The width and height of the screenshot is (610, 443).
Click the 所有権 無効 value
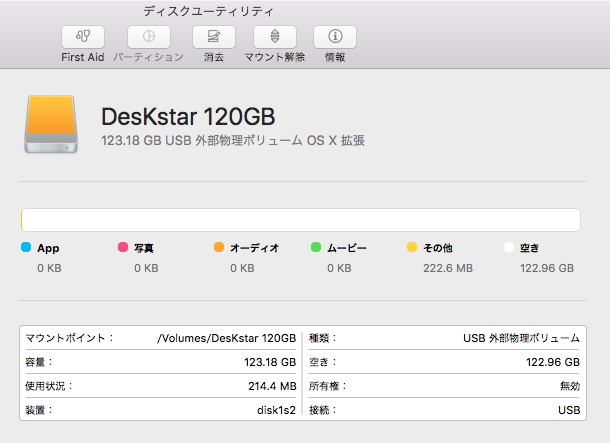[567, 386]
